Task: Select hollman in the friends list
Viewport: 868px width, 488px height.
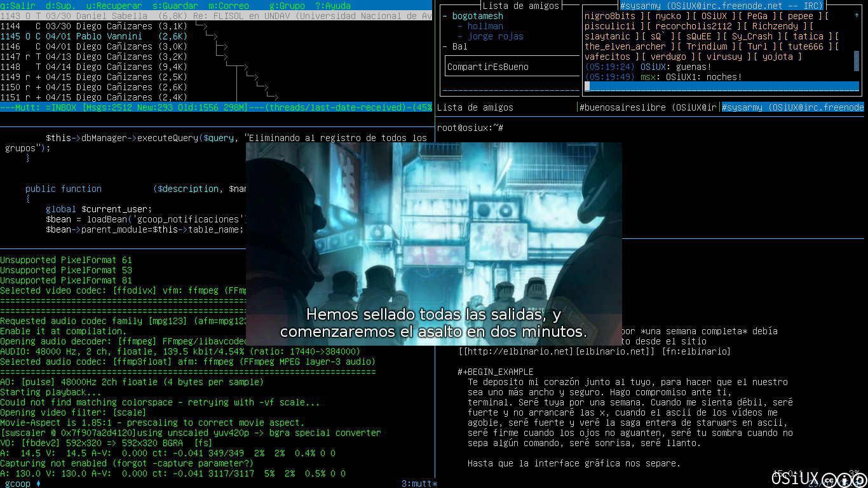Action: pyautogui.click(x=485, y=26)
